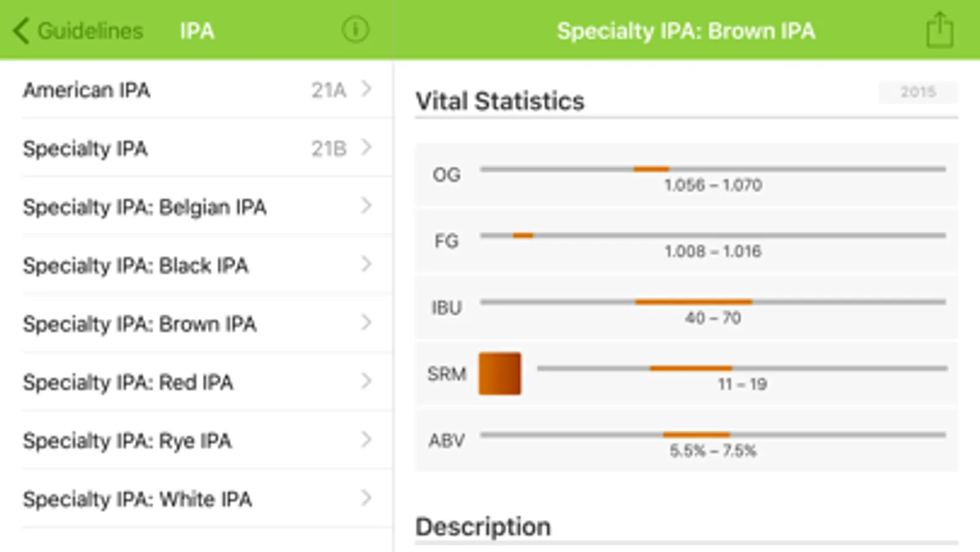Screen dimensions: 980x552
Task: Toggle the 2015 guideline year badge
Action: point(917,92)
